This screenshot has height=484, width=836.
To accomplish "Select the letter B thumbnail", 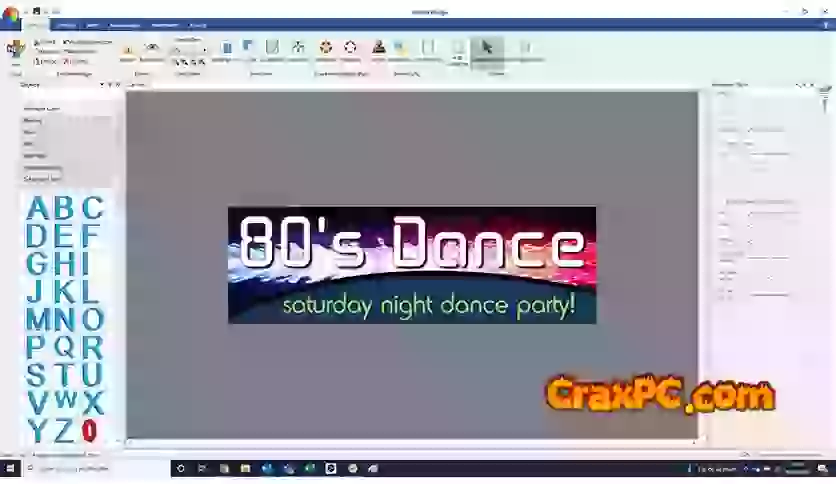I will pos(64,208).
